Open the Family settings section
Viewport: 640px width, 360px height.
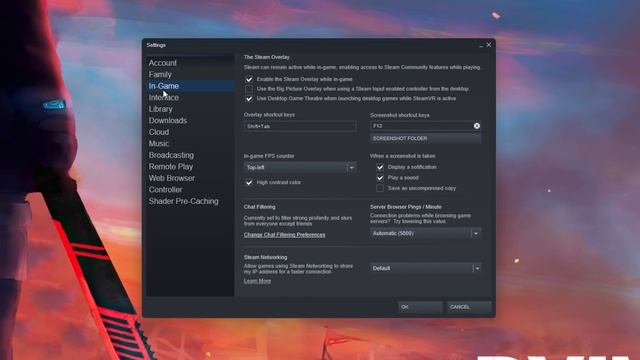(x=160, y=75)
